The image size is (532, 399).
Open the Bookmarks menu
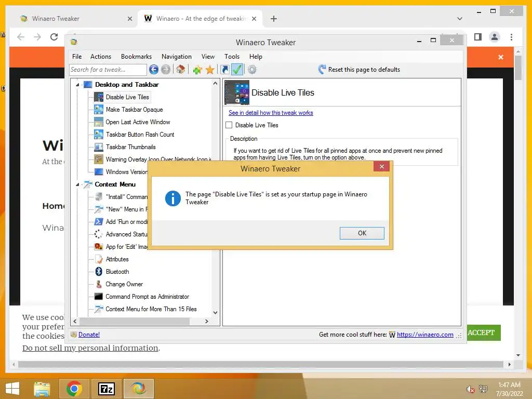137,57
